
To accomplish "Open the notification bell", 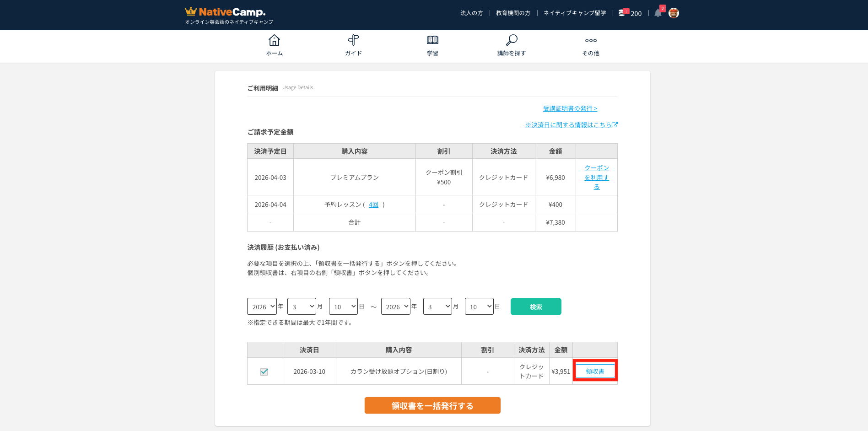I will coord(658,13).
